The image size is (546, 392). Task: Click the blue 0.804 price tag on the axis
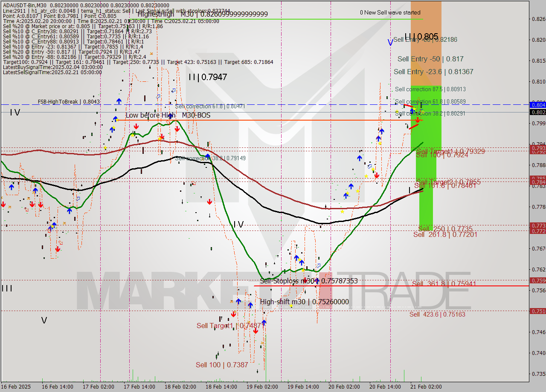coord(537,105)
